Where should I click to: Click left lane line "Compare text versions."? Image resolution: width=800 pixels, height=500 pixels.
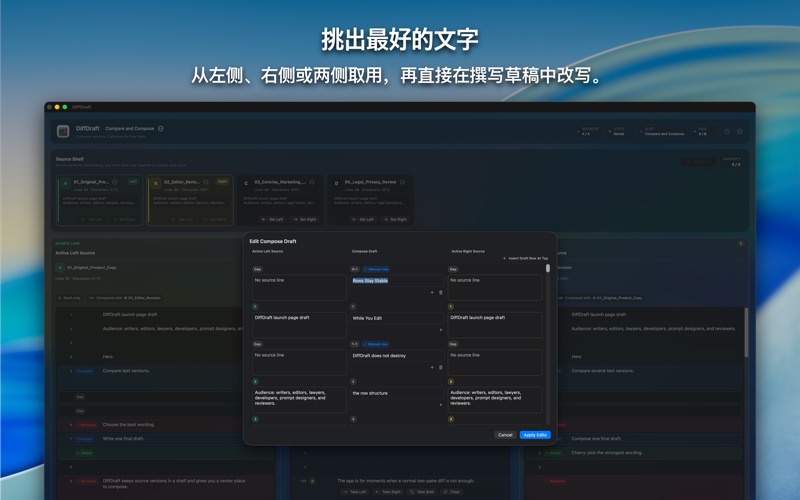(126, 371)
